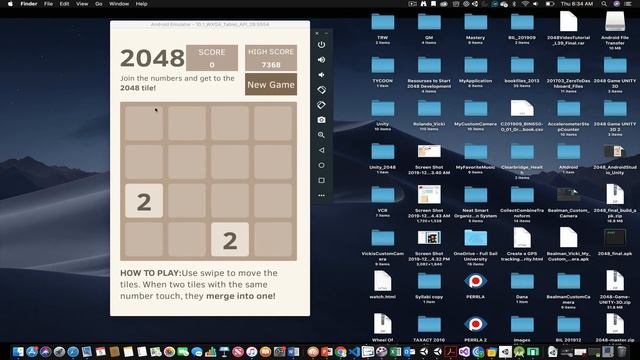
Task: Open Finder from the Dock
Action: coord(18,351)
